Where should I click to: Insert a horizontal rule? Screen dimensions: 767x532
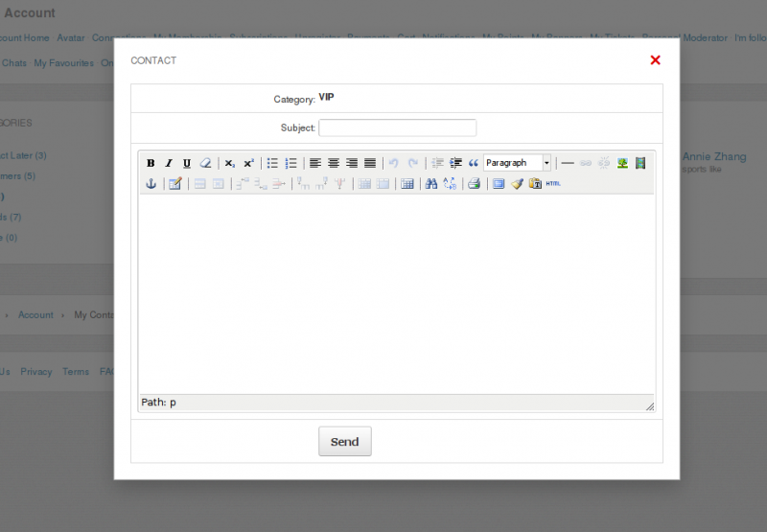tap(568, 163)
